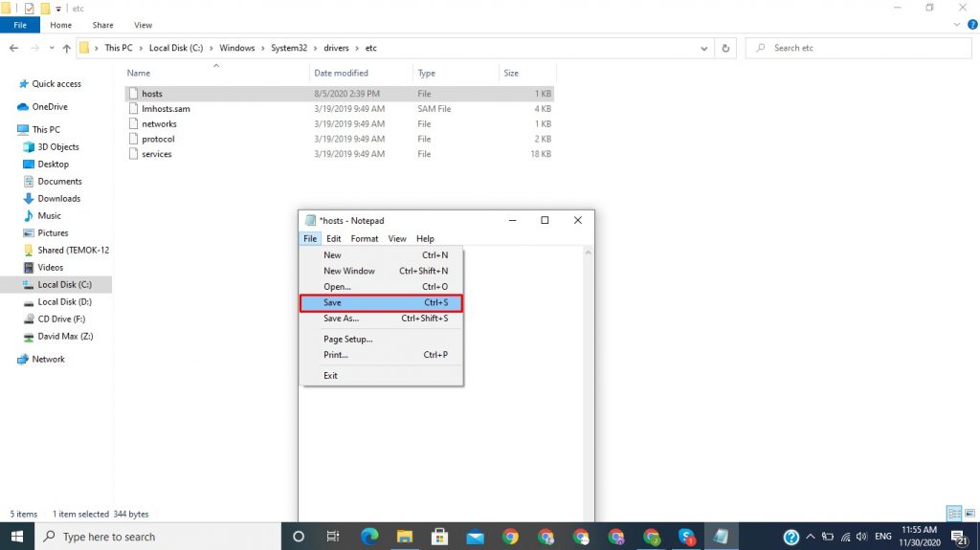
Task: Go up one folder level
Action: pyautogui.click(x=66, y=48)
